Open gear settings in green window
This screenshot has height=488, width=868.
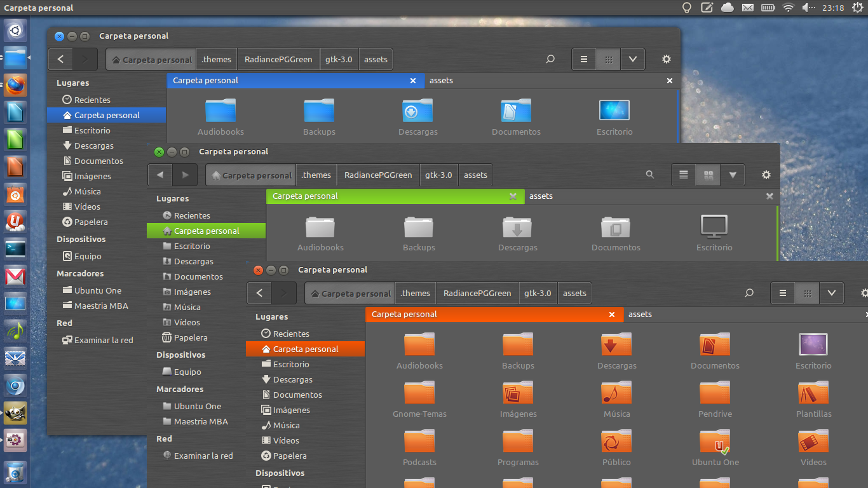pos(766,175)
